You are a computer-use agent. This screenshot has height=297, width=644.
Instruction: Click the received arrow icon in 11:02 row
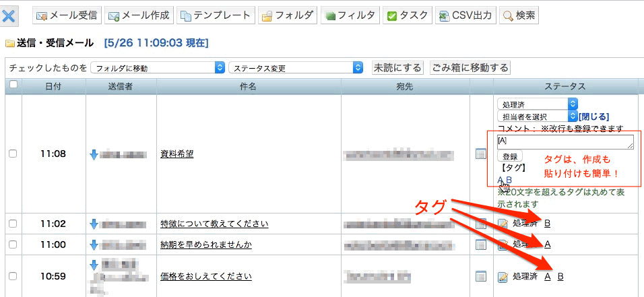click(94, 224)
